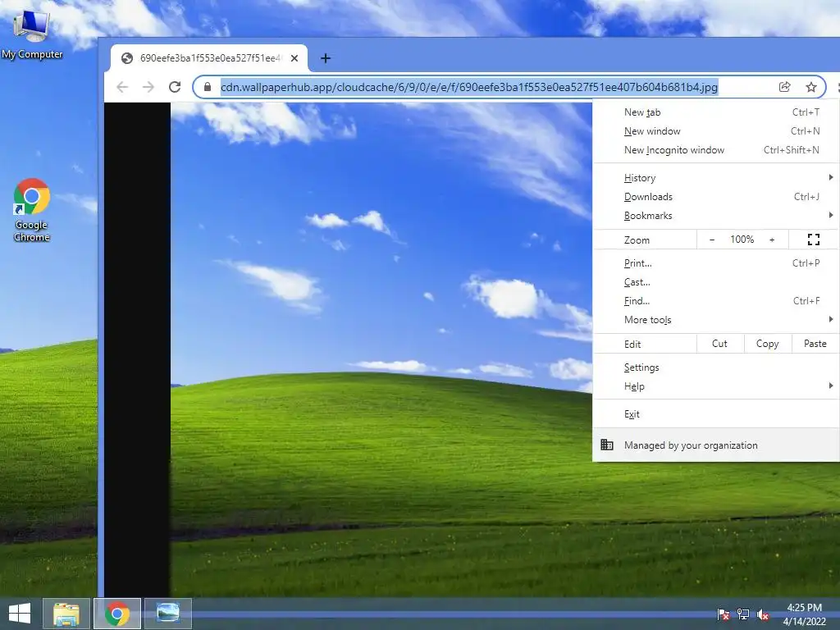Open Downloads from Chrome menu
Viewport: 840px width, 630px height.
coord(715,197)
